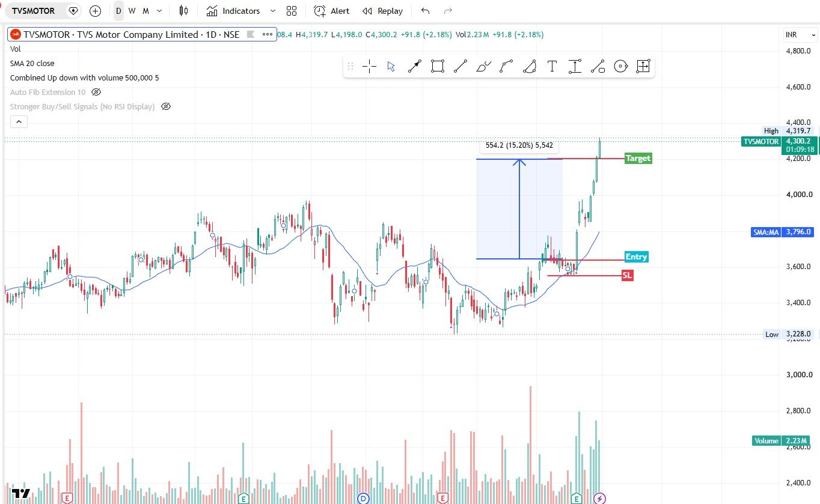The width and height of the screenshot is (820, 504).
Task: Select the price range measure tool
Action: tap(575, 67)
